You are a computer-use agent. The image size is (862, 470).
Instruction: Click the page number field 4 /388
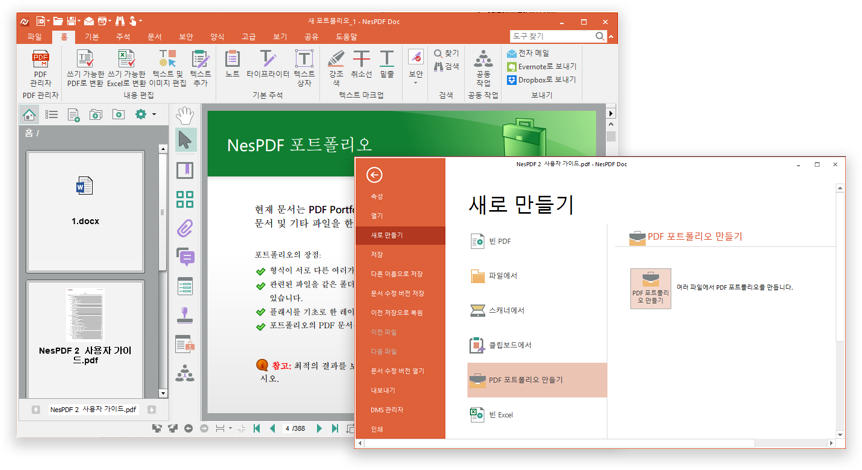click(296, 428)
